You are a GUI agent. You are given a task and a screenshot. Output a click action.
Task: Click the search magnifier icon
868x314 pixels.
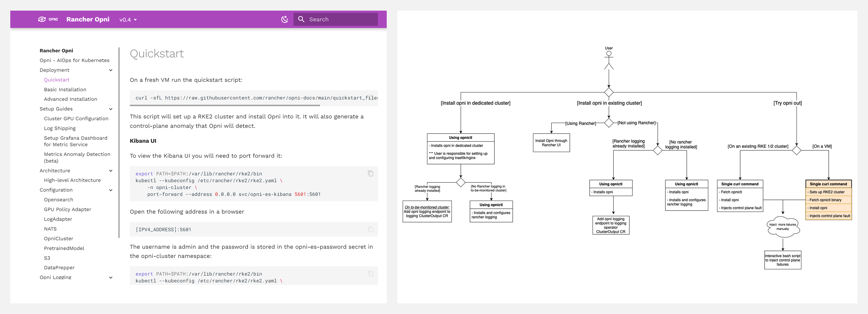coord(301,19)
